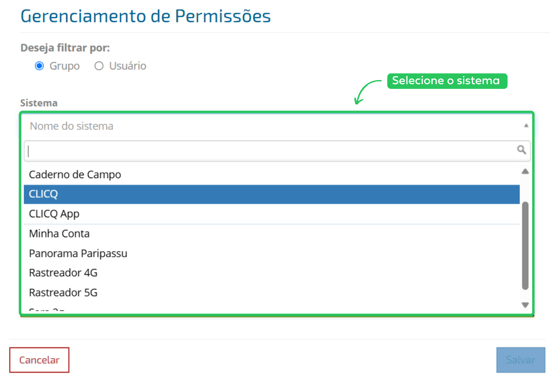Click the Cancelar button
Image resolution: width=550 pixels, height=376 pixels.
(39, 360)
